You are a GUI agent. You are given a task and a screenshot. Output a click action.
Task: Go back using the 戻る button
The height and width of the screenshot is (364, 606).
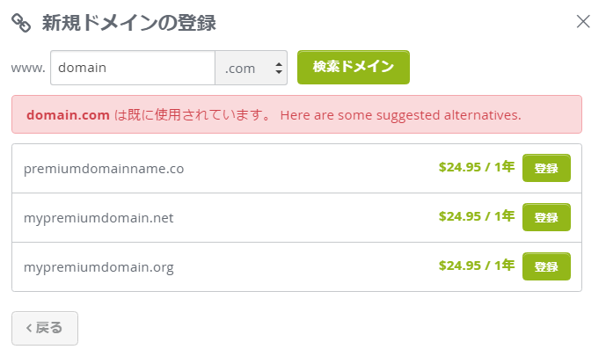pos(45,328)
